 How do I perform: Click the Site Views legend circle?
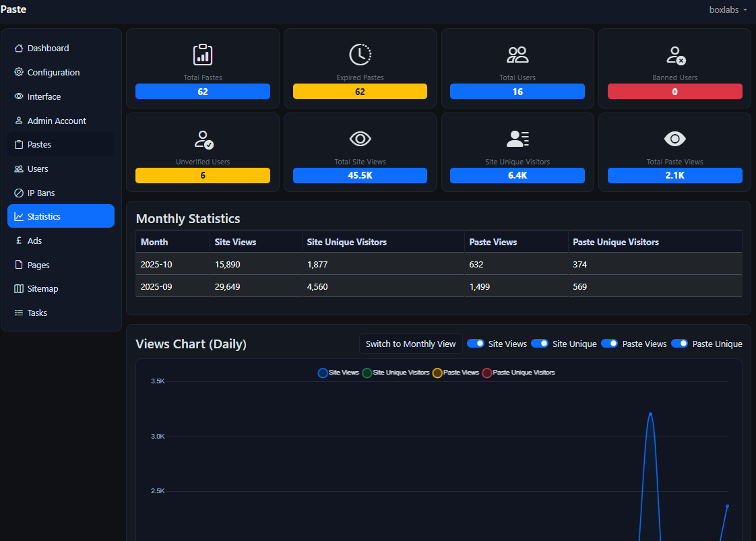click(323, 373)
